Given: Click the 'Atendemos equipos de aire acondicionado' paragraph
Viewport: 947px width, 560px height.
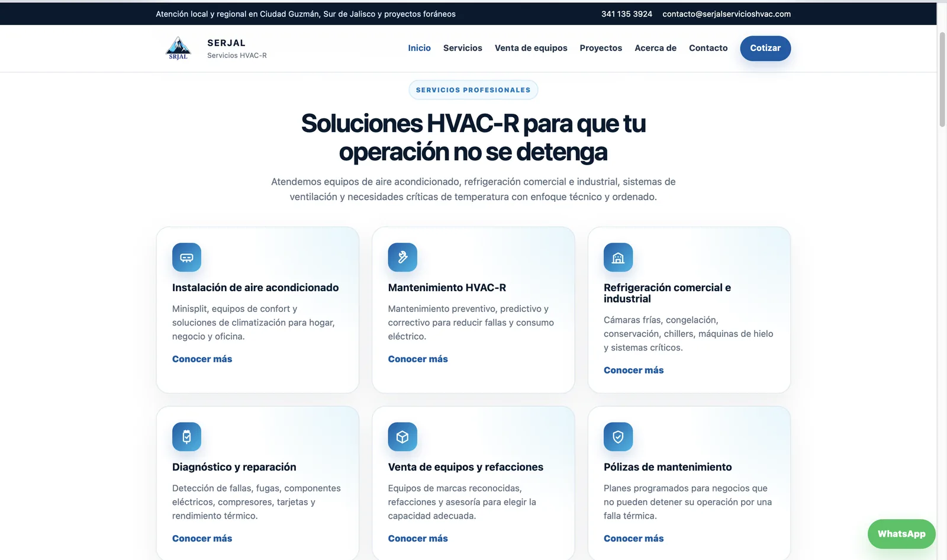Looking at the screenshot, I should pyautogui.click(x=474, y=189).
